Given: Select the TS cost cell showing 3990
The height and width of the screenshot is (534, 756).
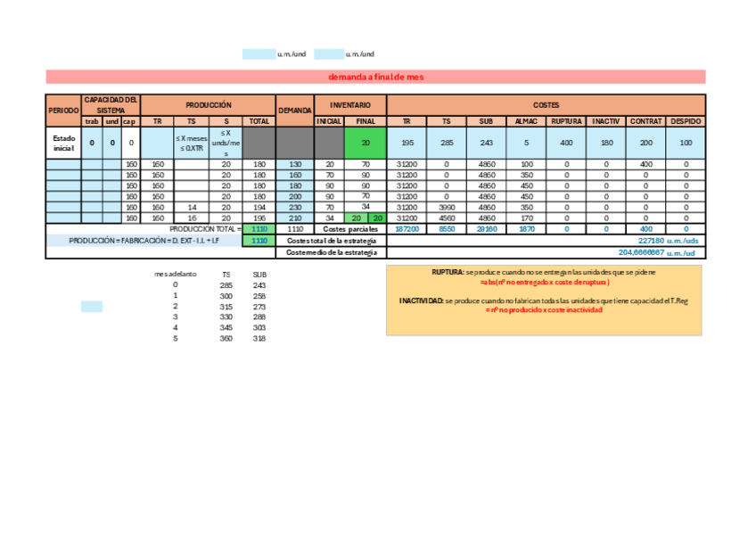Looking at the screenshot, I should coord(447,207).
